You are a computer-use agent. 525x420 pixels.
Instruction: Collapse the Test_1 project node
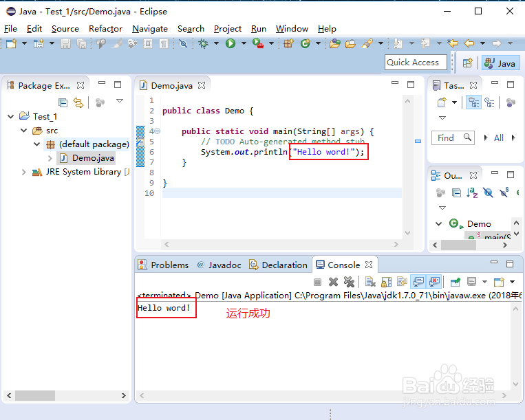coord(11,116)
